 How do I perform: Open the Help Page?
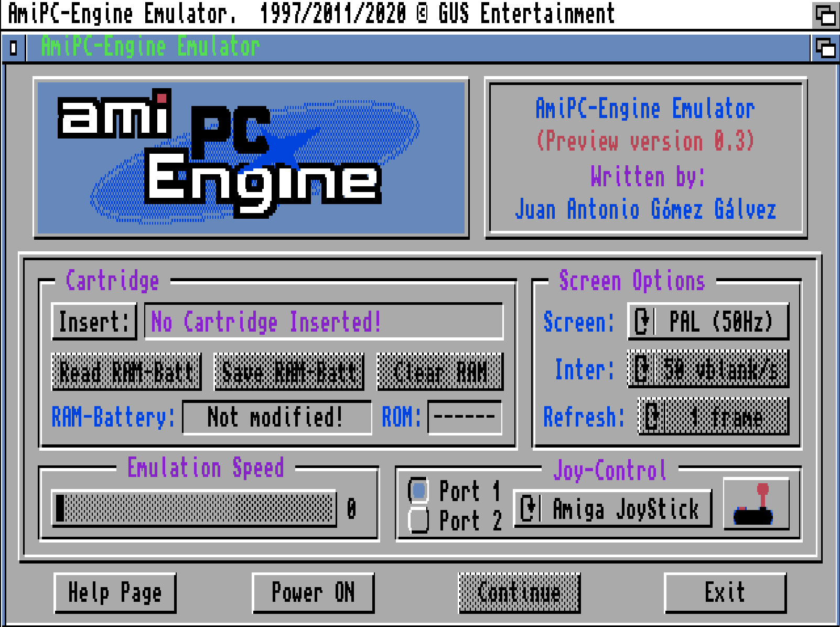coord(115,593)
